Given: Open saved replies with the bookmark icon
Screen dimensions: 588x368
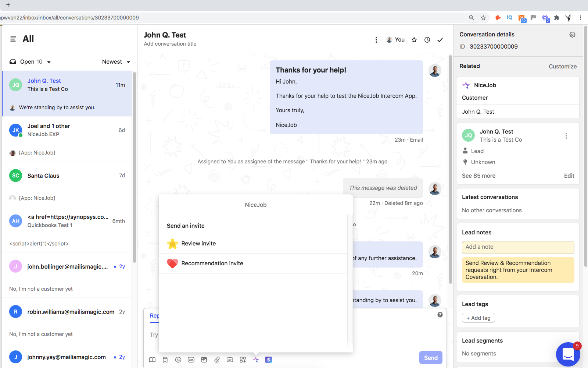Looking at the screenshot, I should click(165, 360).
